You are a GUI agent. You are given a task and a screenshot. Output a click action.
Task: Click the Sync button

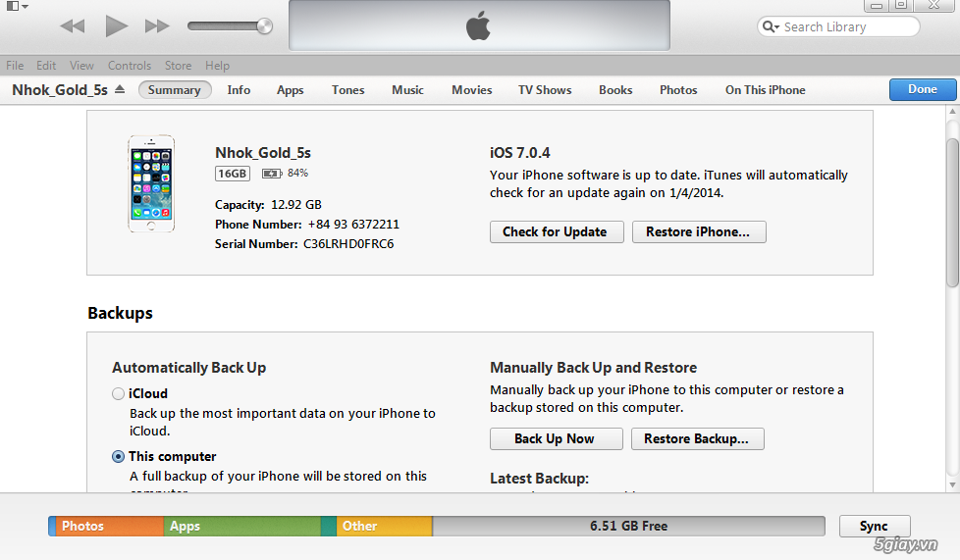(x=875, y=527)
